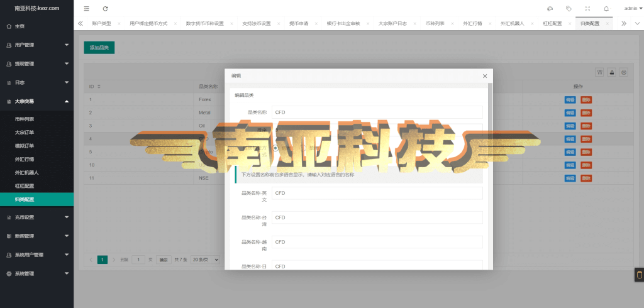Screen dimensions: 644x308
Task: Close the 用户绑定提币方式 tab via its x
Action: tap(175, 24)
